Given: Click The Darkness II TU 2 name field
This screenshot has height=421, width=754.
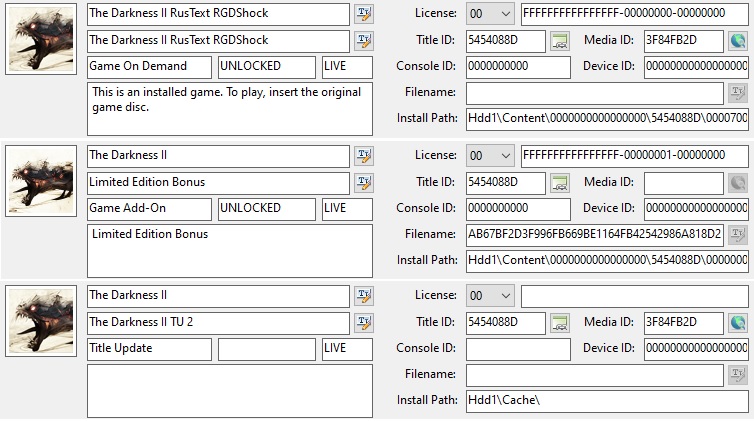Looking at the screenshot, I should (218, 323).
